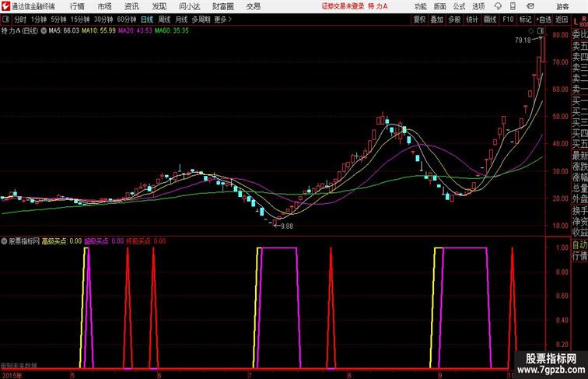Open the 行情 menu

(x=77, y=6)
